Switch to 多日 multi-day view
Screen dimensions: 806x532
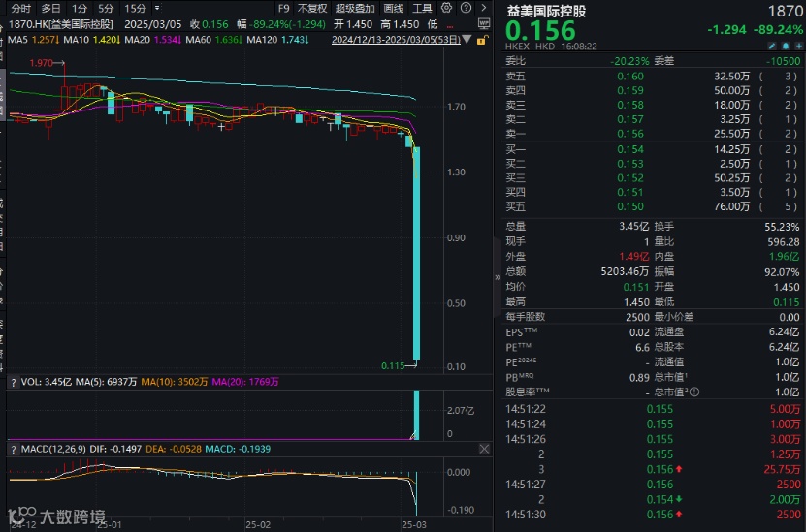click(x=50, y=8)
